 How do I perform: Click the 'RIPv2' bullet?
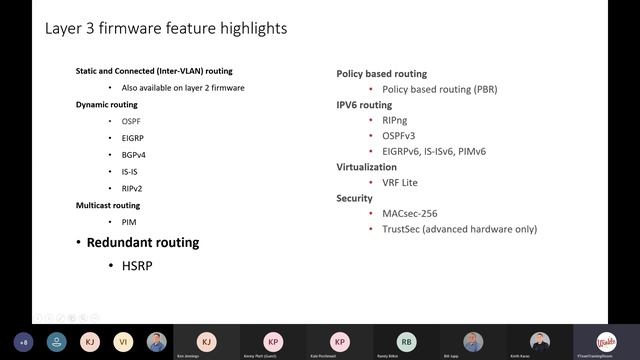(x=132, y=189)
